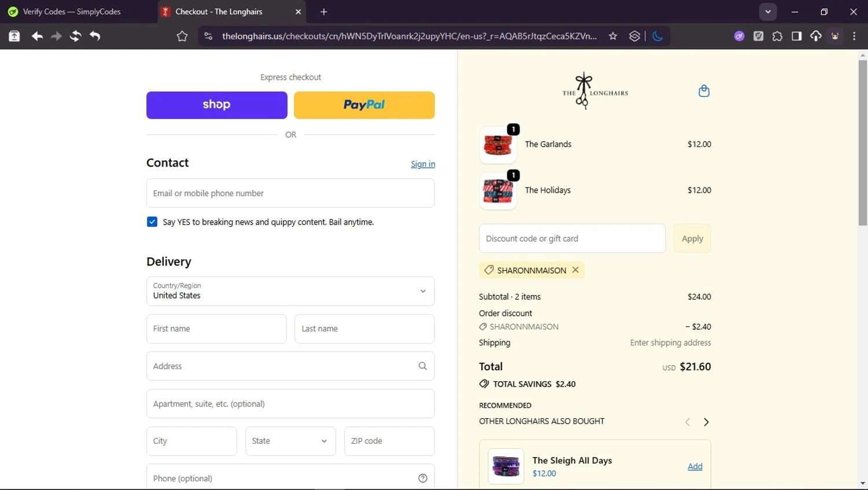Apply the discount code
This screenshot has width=868, height=490.
(x=692, y=238)
